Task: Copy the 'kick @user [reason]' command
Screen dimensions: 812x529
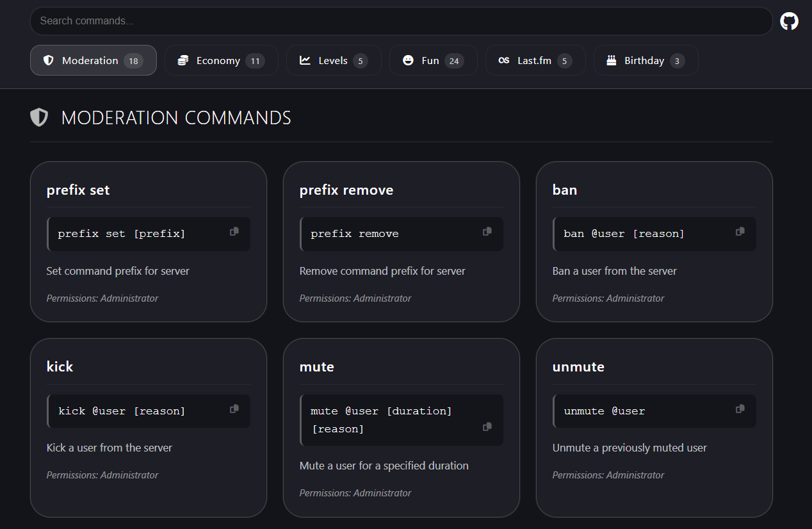Action: (234, 409)
